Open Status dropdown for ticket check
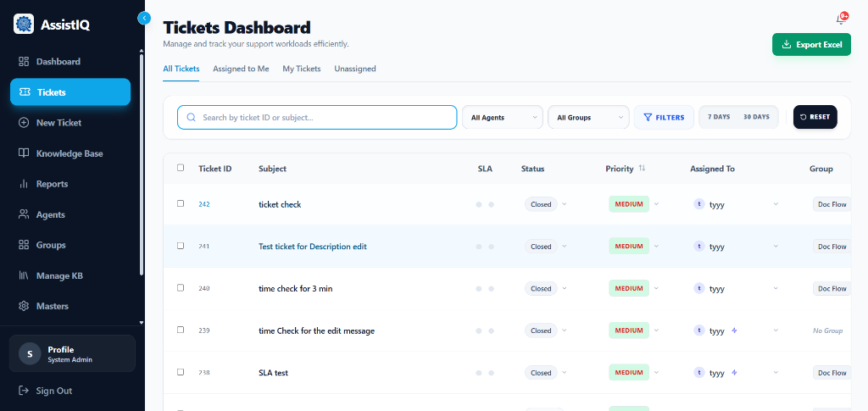Image resolution: width=868 pixels, height=411 pixels. coord(564,204)
